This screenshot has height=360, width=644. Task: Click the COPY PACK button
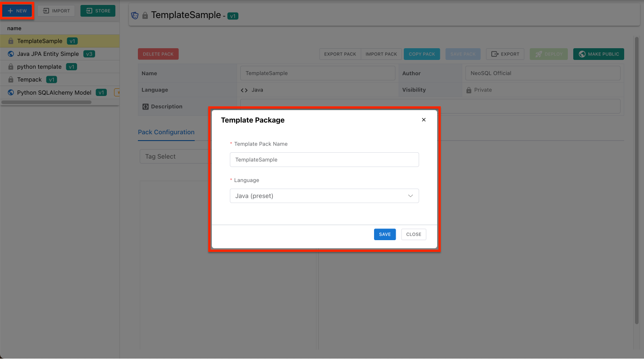click(x=422, y=54)
